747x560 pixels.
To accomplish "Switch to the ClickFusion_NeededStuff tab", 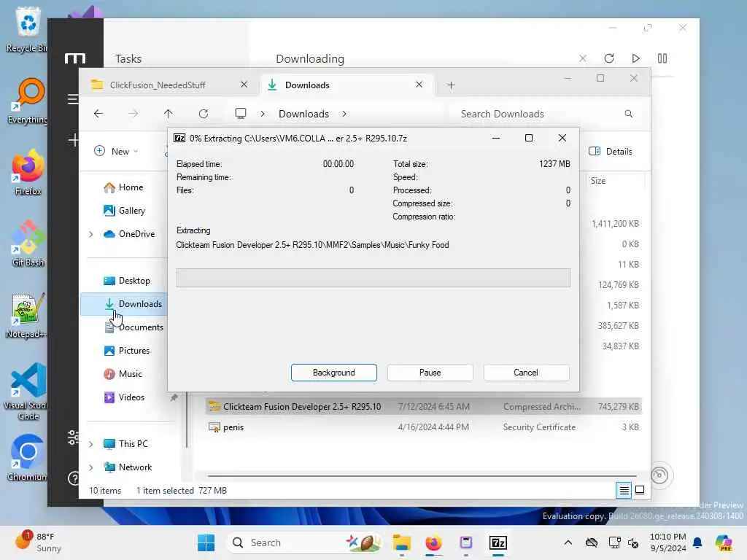I will 158,85.
